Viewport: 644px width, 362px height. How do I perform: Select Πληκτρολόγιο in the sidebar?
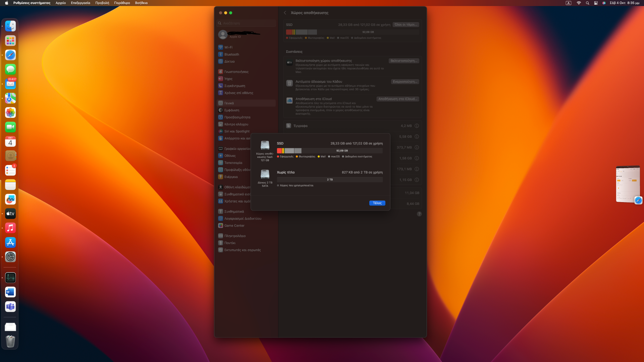pos(235,236)
